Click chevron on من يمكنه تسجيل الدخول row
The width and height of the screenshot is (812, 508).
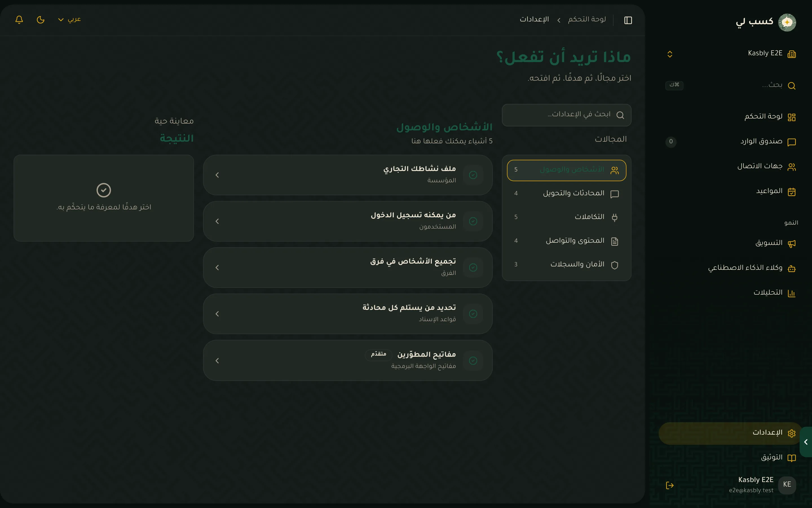click(217, 222)
